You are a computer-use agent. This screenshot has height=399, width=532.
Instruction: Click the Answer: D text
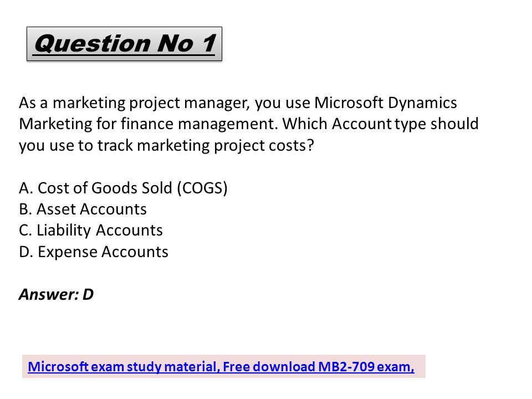pos(57,294)
